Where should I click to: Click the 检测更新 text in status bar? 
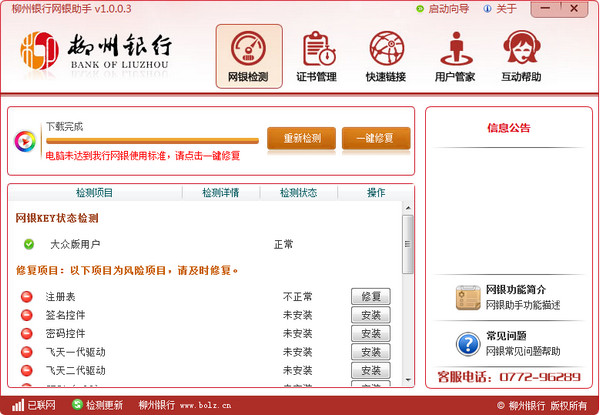tap(104, 405)
